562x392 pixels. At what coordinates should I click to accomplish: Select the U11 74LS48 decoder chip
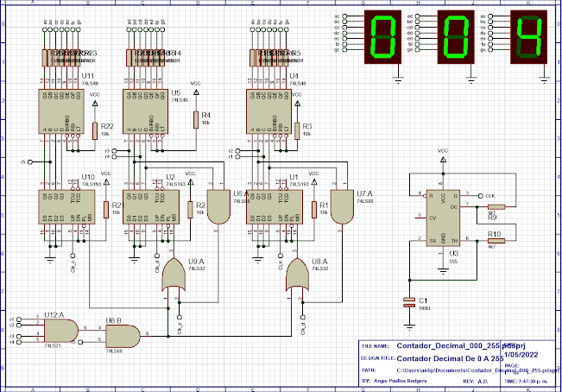pos(61,111)
